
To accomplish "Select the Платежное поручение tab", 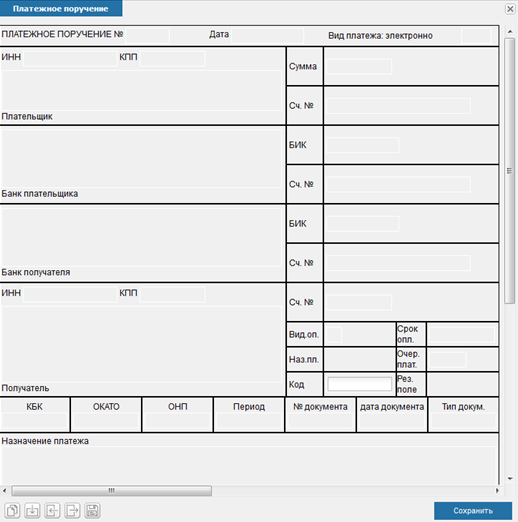I will pos(61,8).
